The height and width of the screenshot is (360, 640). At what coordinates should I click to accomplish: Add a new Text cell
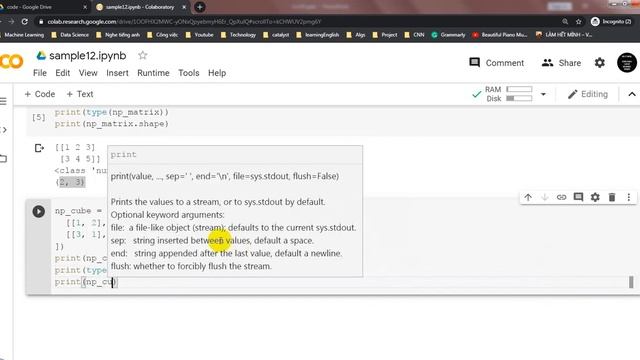[x=80, y=94]
